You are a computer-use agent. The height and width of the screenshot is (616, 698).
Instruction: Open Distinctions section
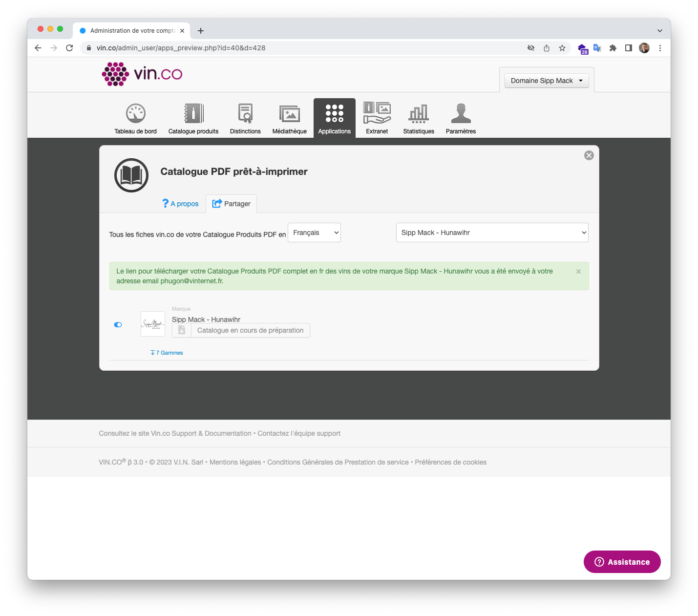(x=245, y=119)
